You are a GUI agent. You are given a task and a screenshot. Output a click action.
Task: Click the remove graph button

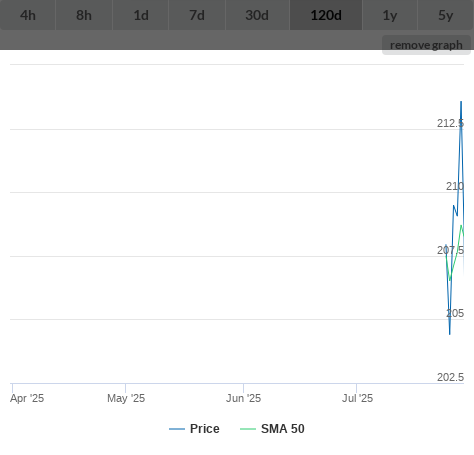click(426, 45)
